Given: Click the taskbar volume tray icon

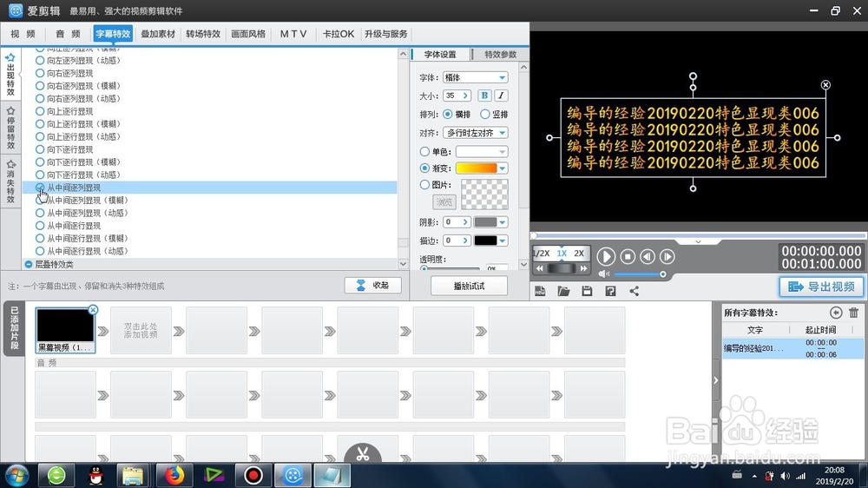Looking at the screenshot, I should click(x=785, y=476).
